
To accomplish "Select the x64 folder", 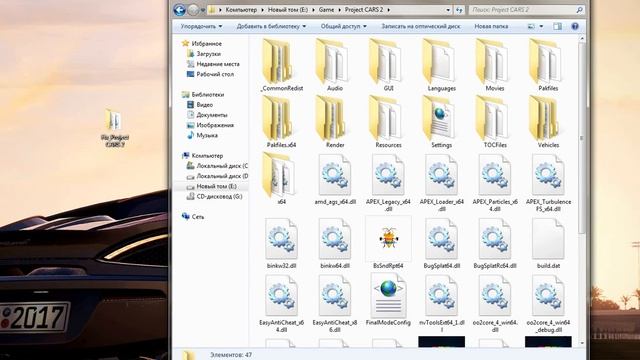I will click(282, 178).
